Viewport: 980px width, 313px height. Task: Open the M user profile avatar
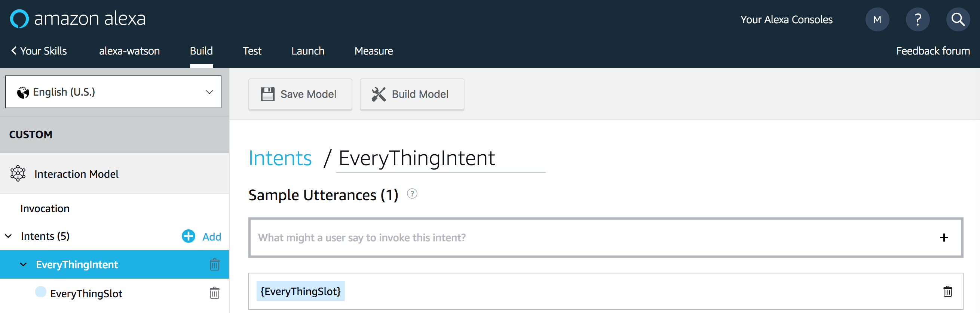coord(877,19)
